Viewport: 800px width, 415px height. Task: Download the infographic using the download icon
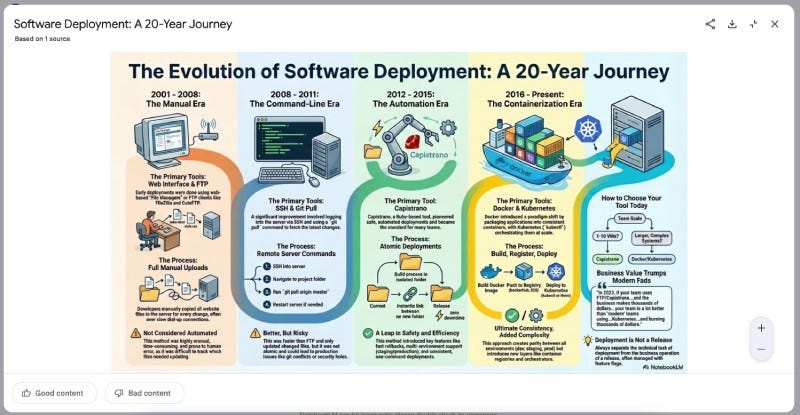point(732,24)
